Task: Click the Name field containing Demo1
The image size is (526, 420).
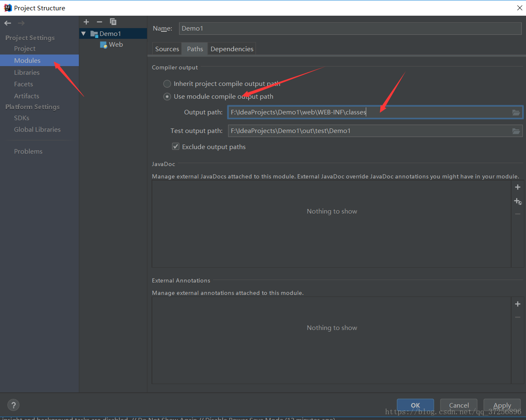Action: (350, 28)
